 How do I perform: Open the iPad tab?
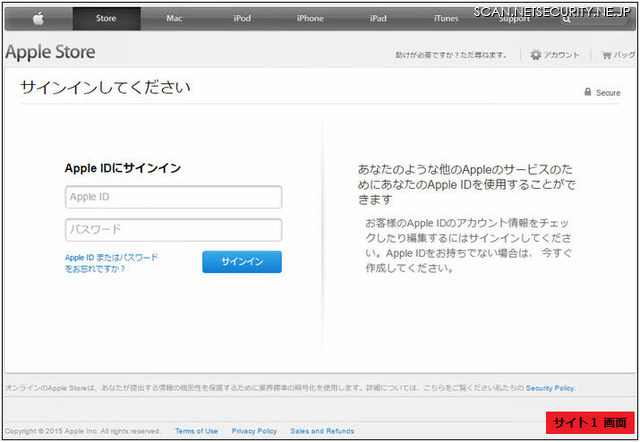click(x=378, y=18)
